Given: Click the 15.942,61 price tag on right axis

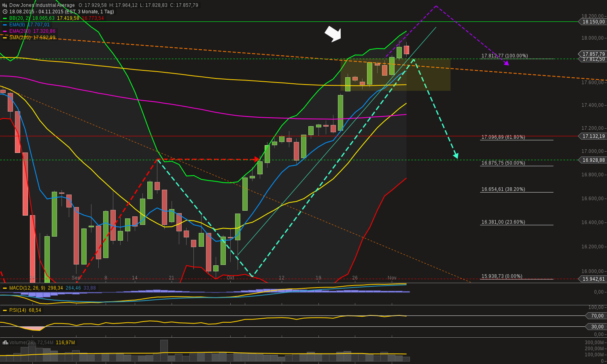Looking at the screenshot, I should pos(592,279).
